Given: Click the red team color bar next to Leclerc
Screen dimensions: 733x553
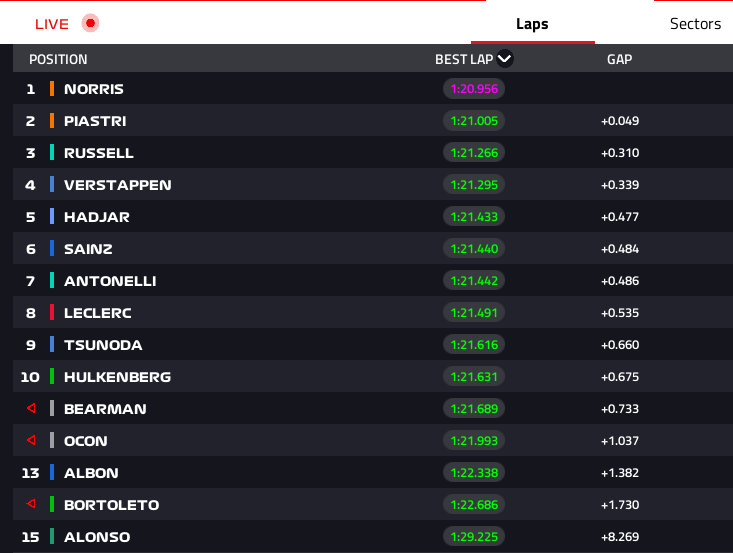Looking at the screenshot, I should coord(52,312).
